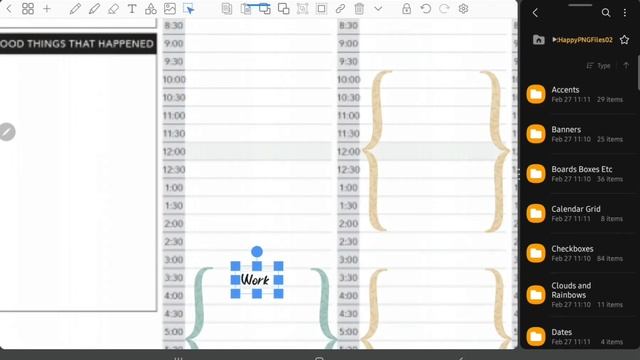Open the Checkboxes folder
This screenshot has height=360, width=640.
click(580, 253)
